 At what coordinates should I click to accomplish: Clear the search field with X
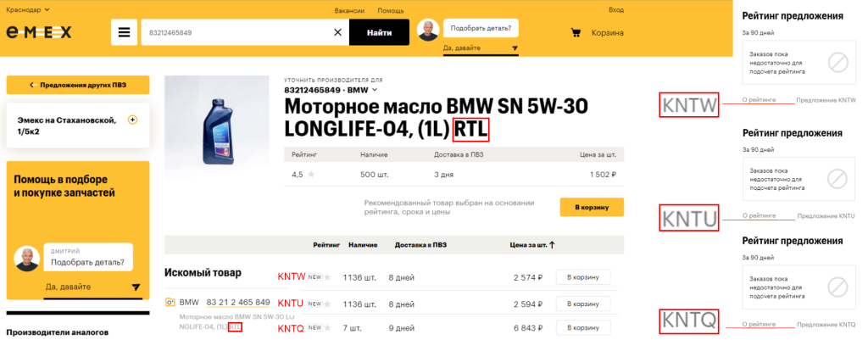[337, 33]
